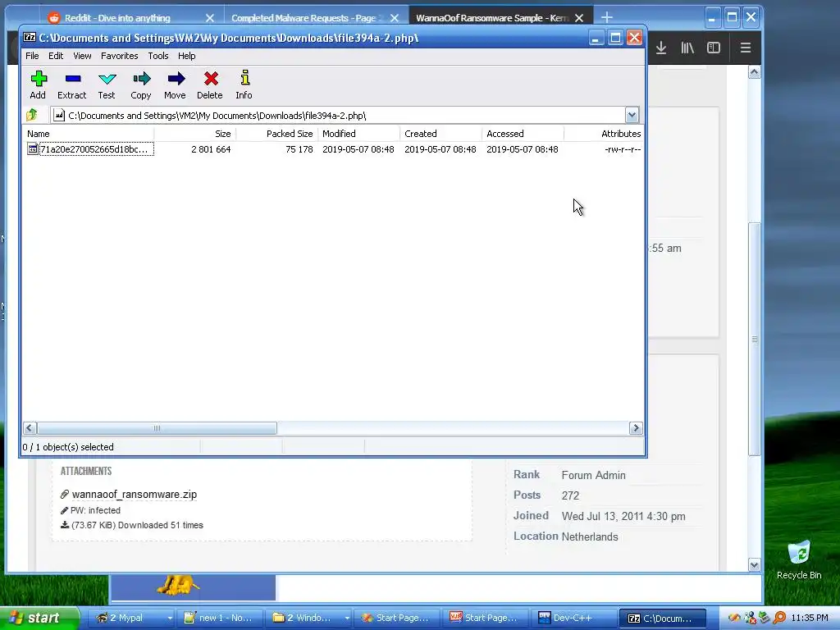Viewport: 840px width, 630px height.
Task: Go up one folder level in 7-Zip
Action: pyautogui.click(x=32, y=115)
